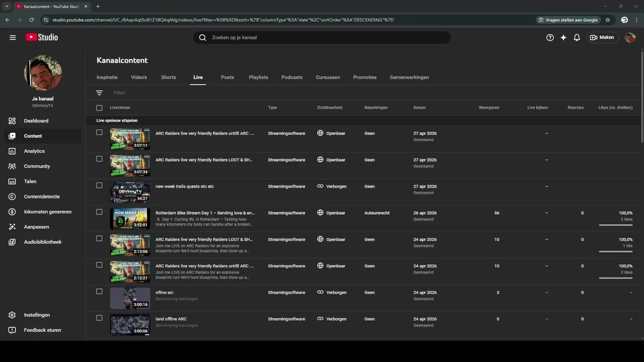This screenshot has width=644, height=362.
Task: Open the sparkle Ask Studio icon
Action: point(563,37)
